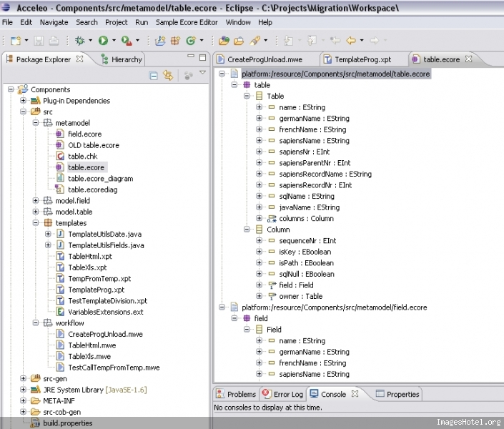Select owner : Table reference in editor
This screenshot has height=429, width=504.
click(x=300, y=296)
